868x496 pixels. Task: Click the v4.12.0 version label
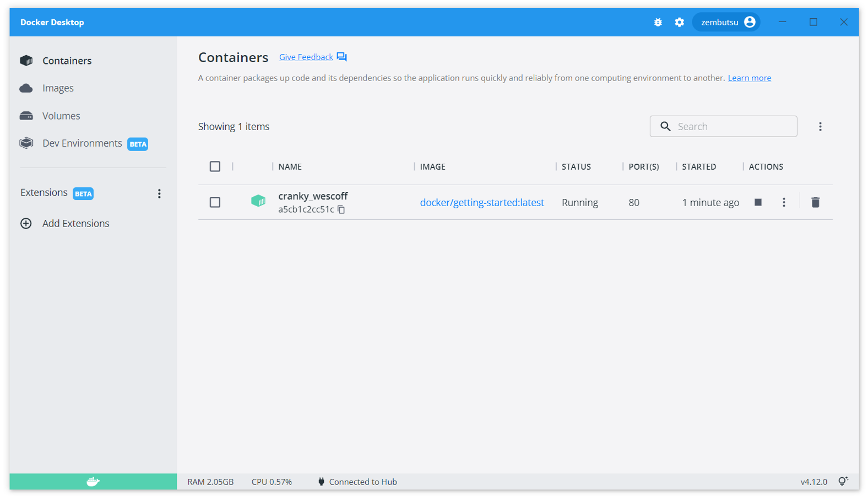813,482
